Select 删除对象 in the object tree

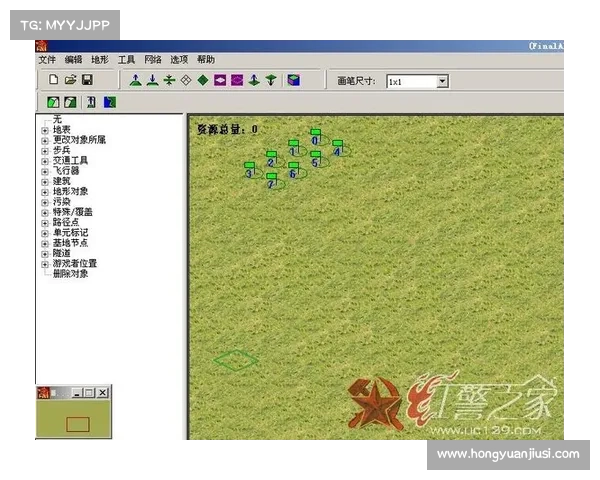point(70,274)
